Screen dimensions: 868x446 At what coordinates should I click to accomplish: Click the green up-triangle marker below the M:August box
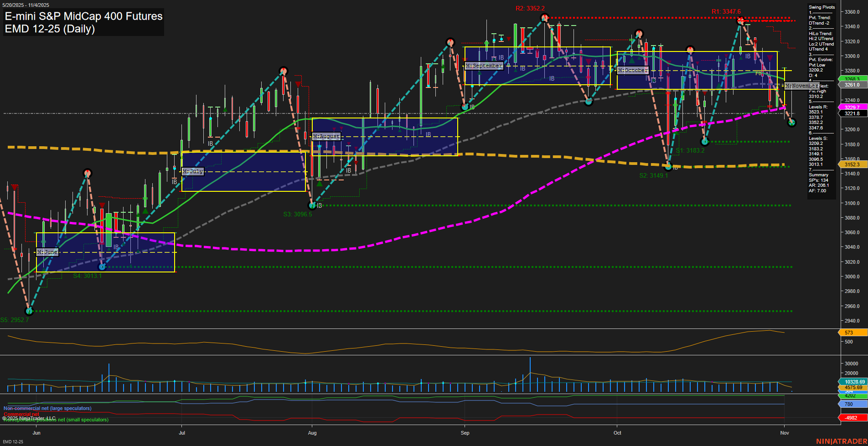(320, 184)
